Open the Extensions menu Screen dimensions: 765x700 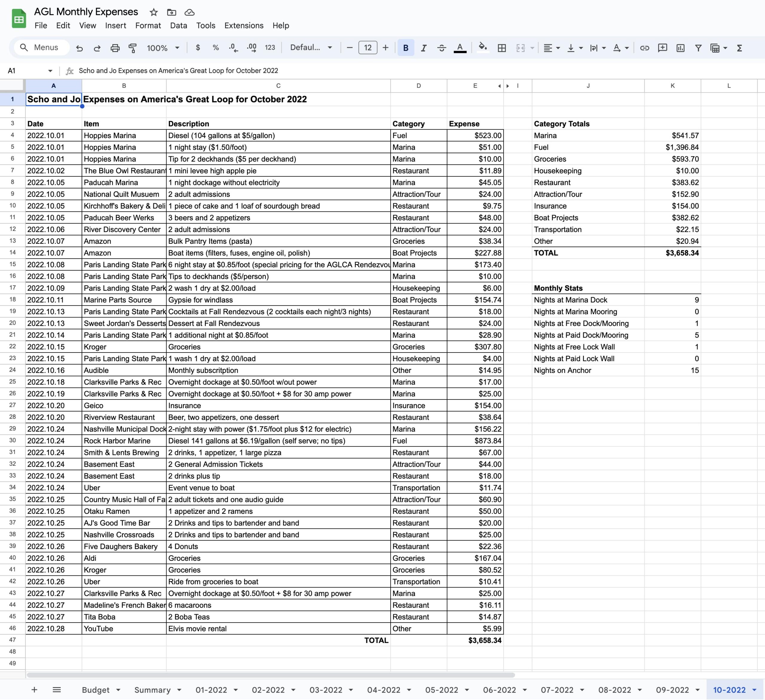click(244, 25)
